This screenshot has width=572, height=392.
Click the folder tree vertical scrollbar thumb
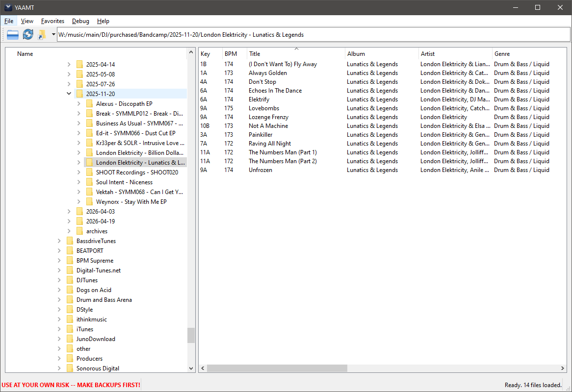[x=191, y=336]
